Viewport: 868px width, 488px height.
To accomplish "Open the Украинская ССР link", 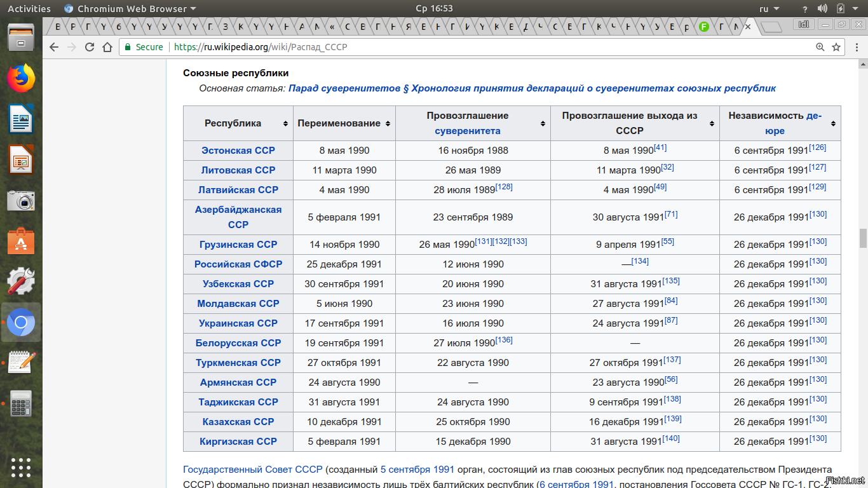I will [238, 323].
